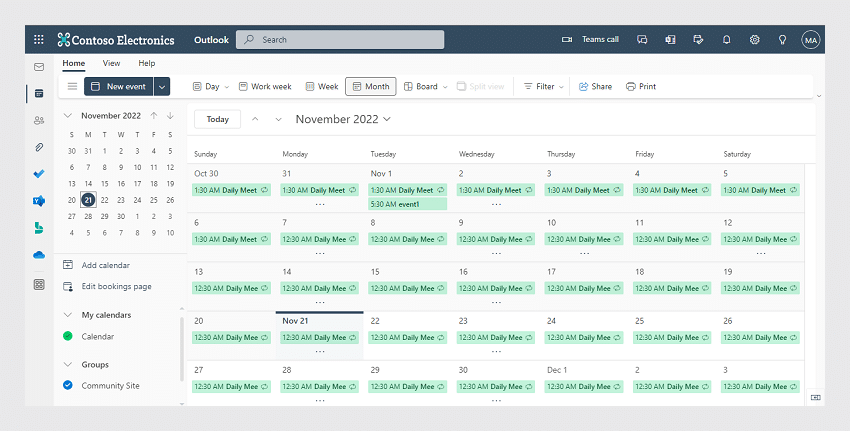850x431 pixels.
Task: Switch to the View tab
Action: (x=111, y=63)
